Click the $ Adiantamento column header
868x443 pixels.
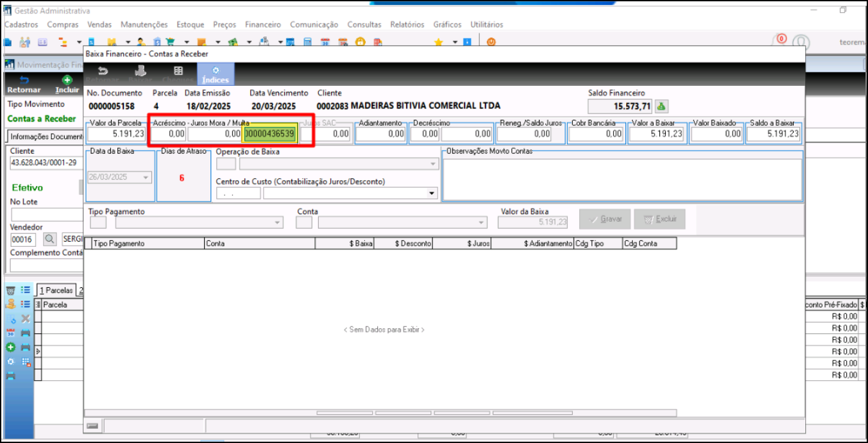532,244
